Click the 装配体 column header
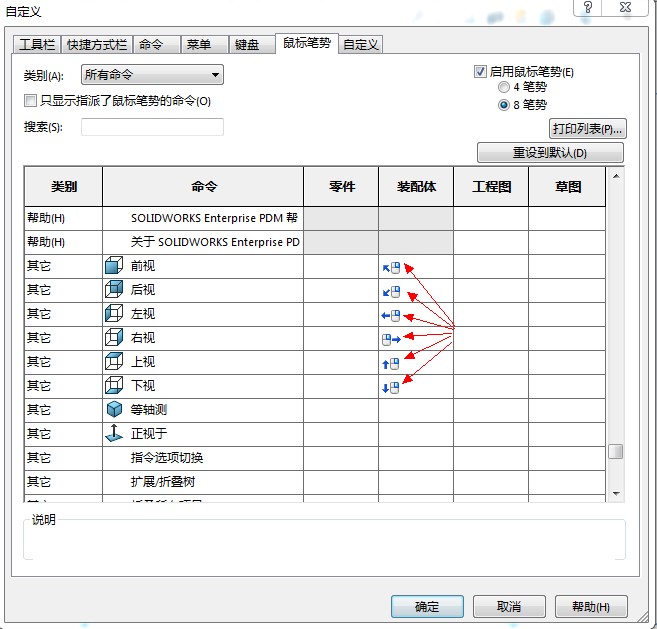The image size is (657, 629). click(x=416, y=186)
